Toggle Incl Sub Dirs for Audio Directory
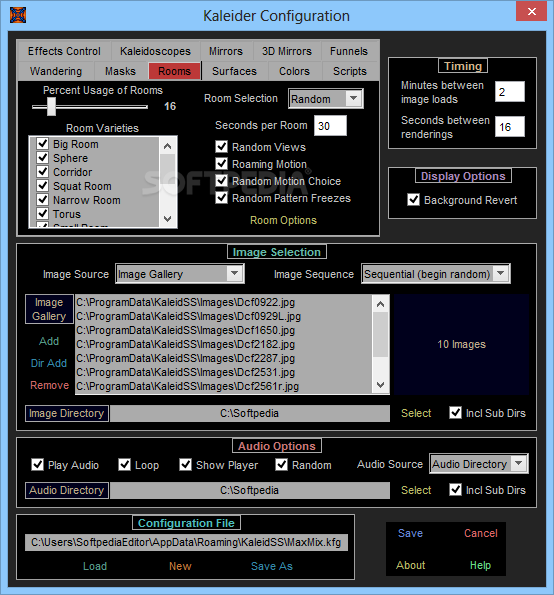Screen dimensions: 554x595 point(455,490)
